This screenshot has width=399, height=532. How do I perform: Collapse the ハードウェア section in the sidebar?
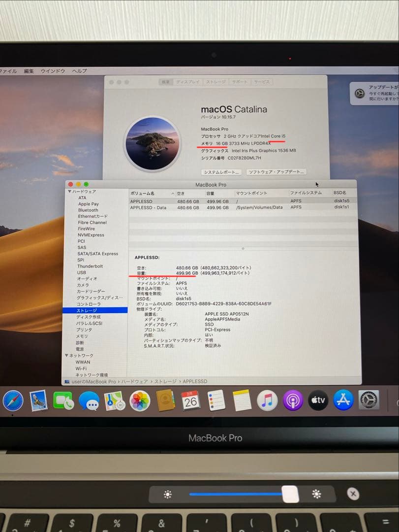pos(69,191)
